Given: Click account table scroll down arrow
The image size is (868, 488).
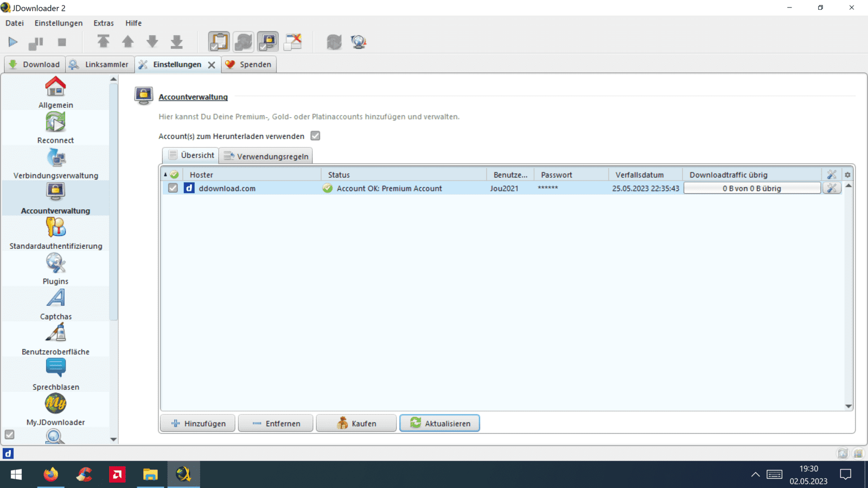Looking at the screenshot, I should click(848, 406).
